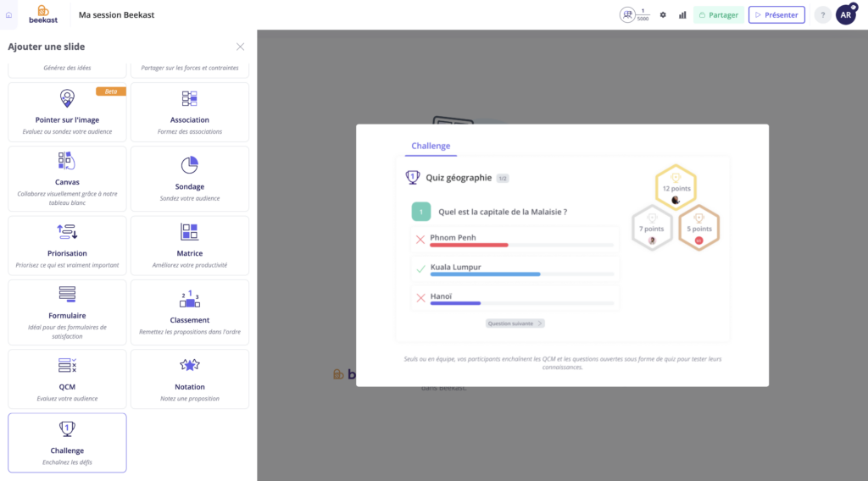The height and width of the screenshot is (481, 868).
Task: Click the 12 points gold hexagon badge
Action: (676, 187)
